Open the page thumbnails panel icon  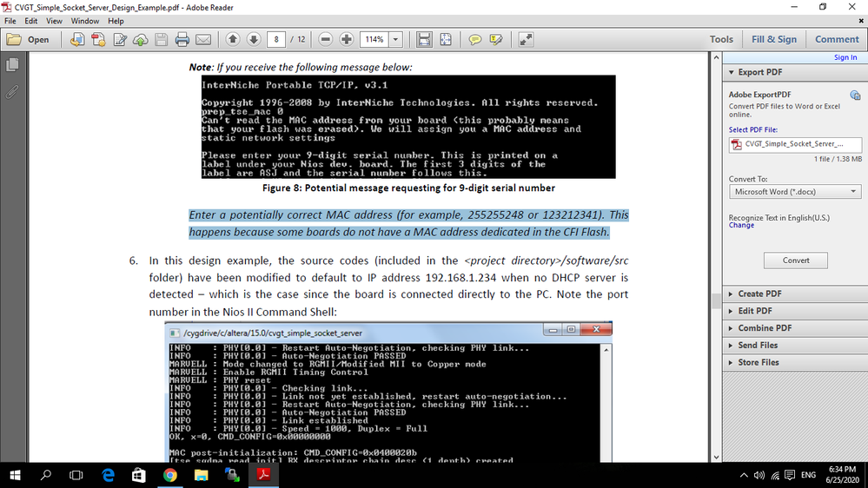[12, 65]
